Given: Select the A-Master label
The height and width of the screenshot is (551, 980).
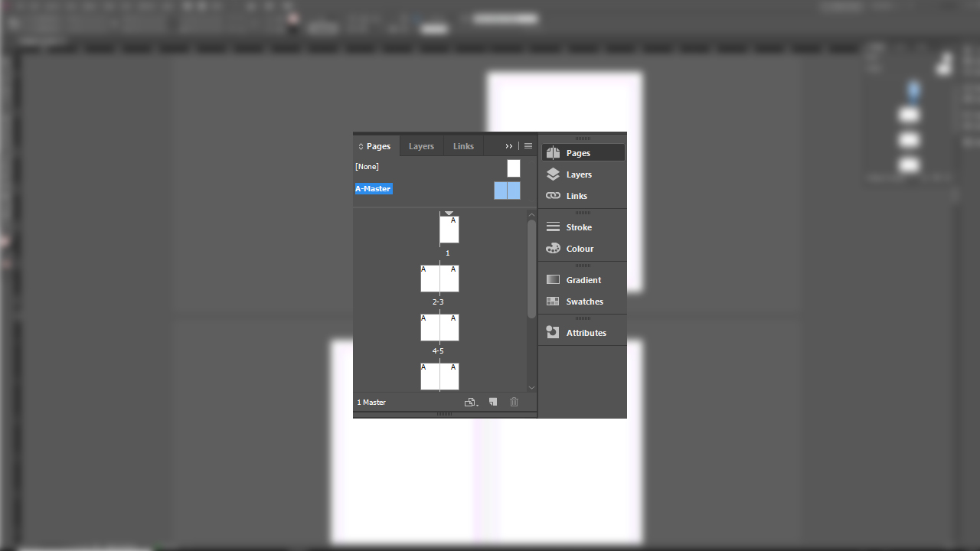Looking at the screenshot, I should [374, 189].
